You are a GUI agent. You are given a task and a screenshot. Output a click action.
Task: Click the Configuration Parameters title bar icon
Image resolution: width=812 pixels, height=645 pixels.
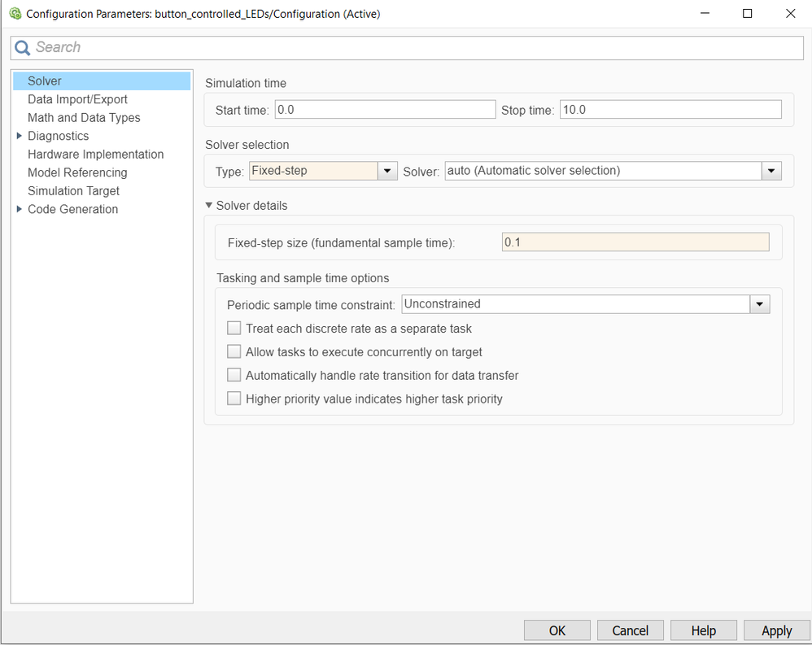pyautogui.click(x=15, y=14)
